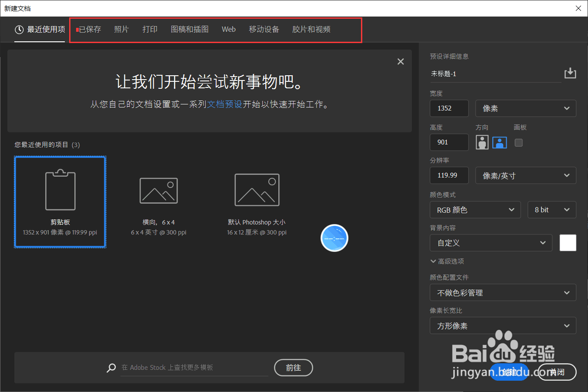Switch to the Web tab

[228, 29]
